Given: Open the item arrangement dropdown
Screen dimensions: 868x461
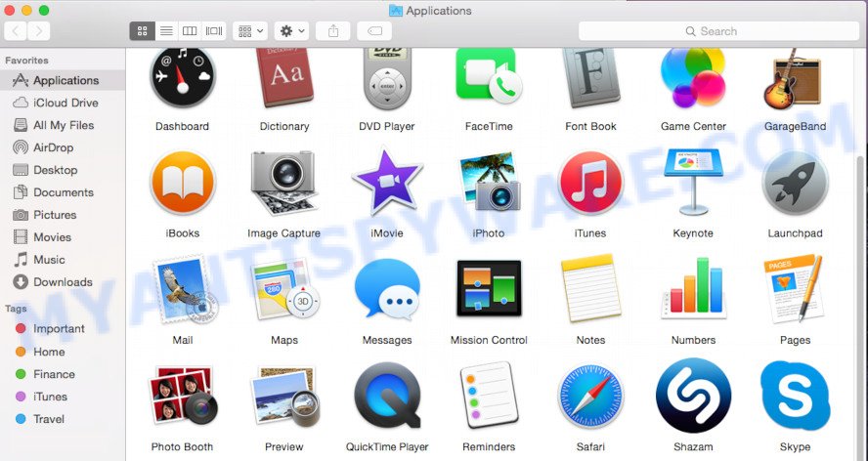Looking at the screenshot, I should [250, 31].
